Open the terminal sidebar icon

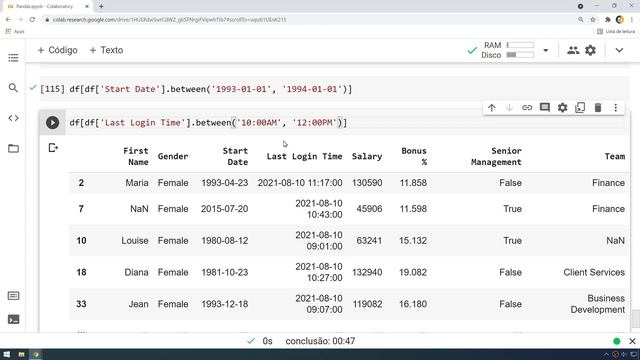pos(13,319)
